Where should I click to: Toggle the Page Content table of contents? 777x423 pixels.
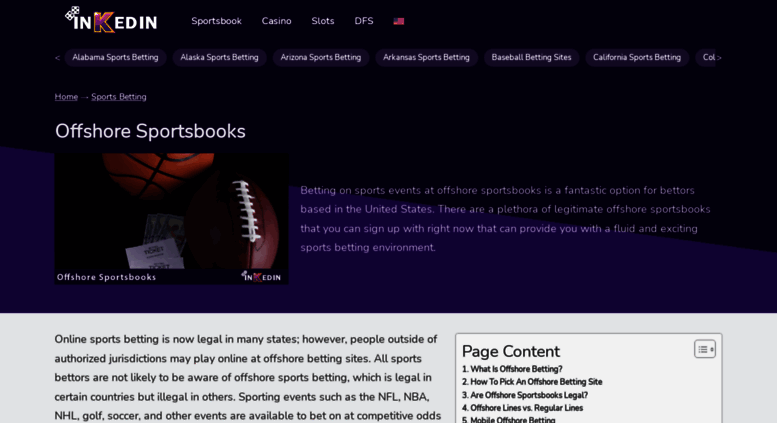(x=705, y=349)
